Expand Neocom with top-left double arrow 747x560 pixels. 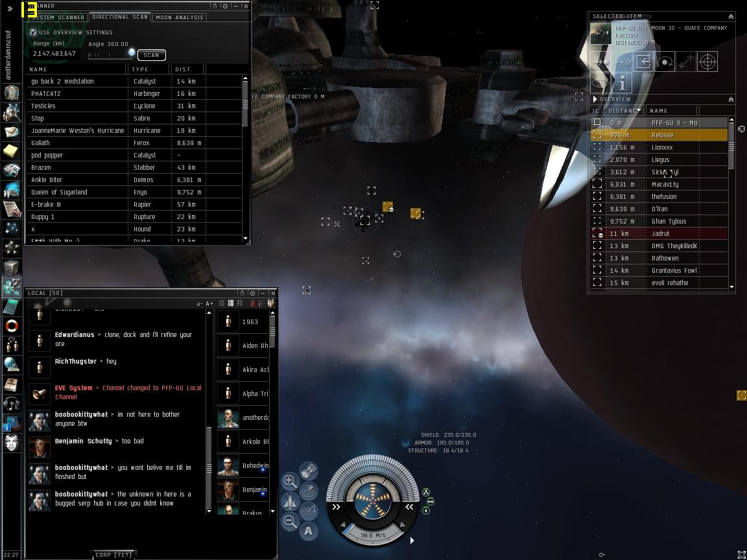[10, 8]
